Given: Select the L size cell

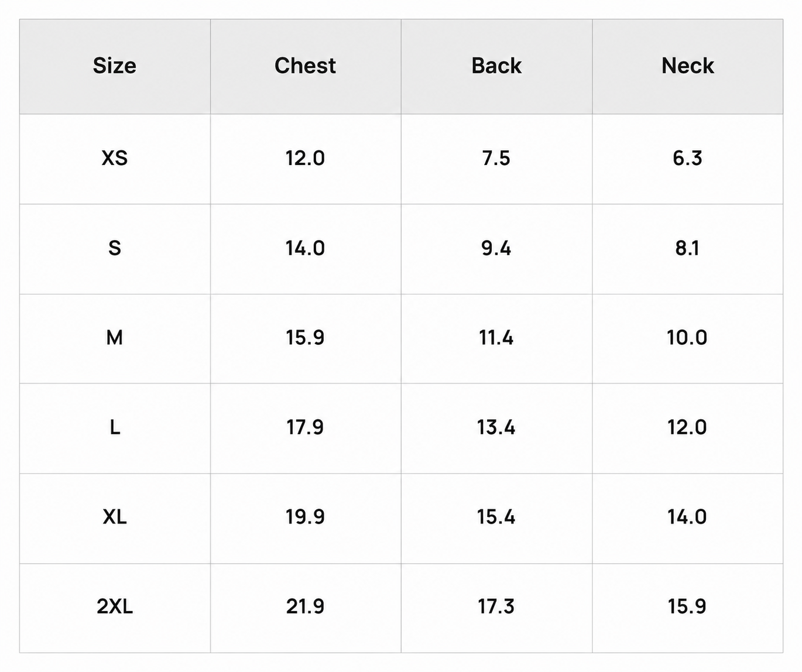Looking at the screenshot, I should coord(115,427).
